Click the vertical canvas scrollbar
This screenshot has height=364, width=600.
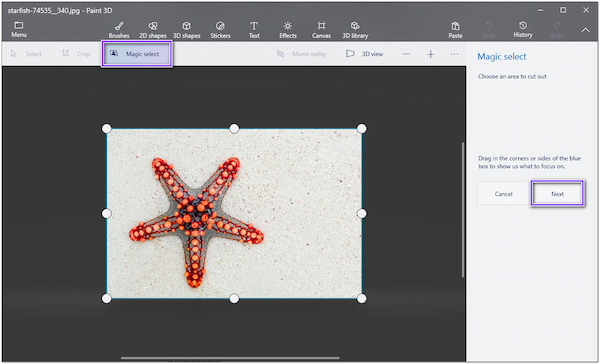click(463, 210)
